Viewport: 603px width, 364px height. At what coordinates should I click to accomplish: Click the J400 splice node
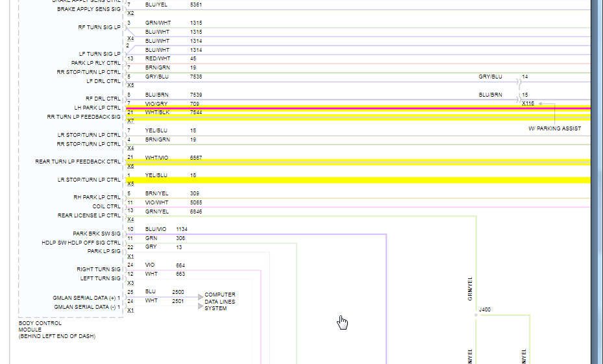[476, 315]
